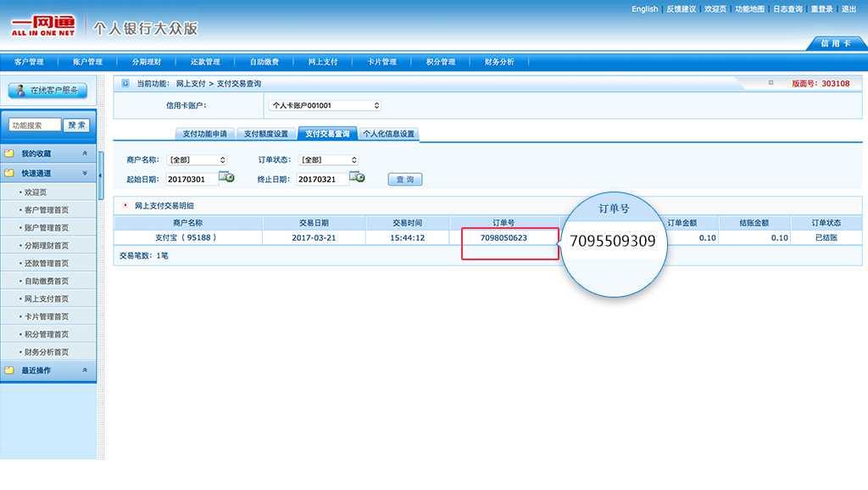The width and height of the screenshot is (868, 490).
Task: Open the 订单状态 order status dropdown
Action: point(329,159)
